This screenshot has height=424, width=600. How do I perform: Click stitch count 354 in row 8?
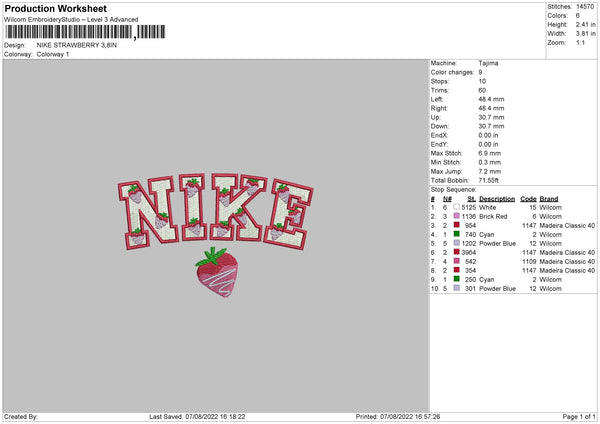[x=470, y=270]
